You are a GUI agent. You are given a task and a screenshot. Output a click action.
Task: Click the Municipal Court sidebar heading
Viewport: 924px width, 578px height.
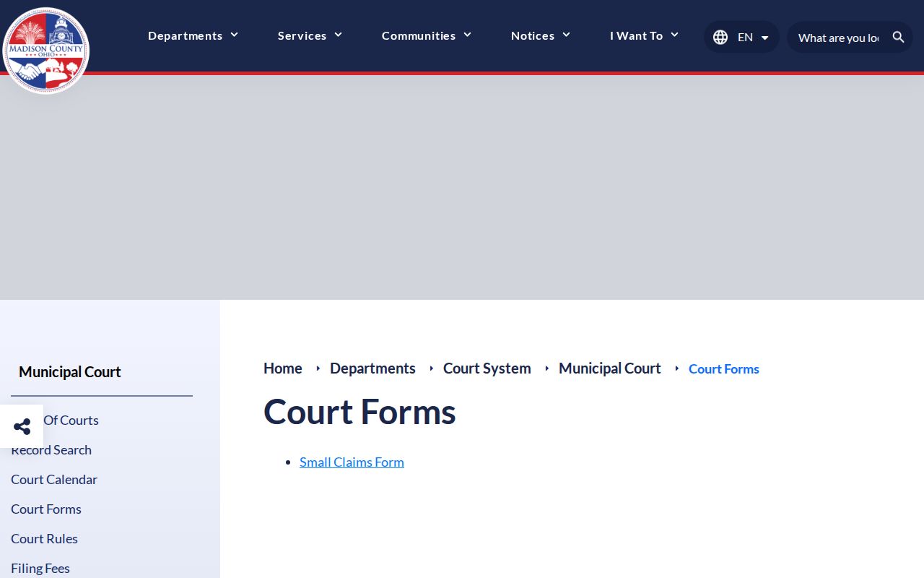point(70,372)
